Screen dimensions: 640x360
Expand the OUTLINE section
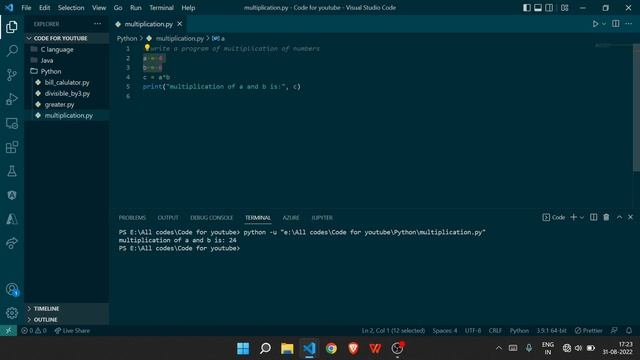click(67, 320)
